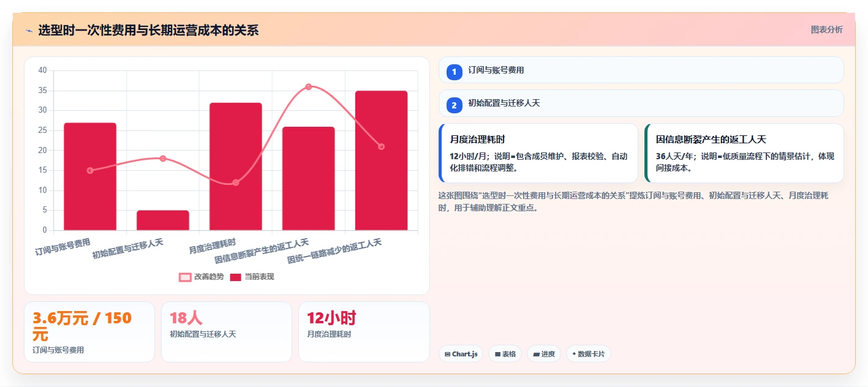Click the x-axis label 月度治理耗时

[x=212, y=246]
